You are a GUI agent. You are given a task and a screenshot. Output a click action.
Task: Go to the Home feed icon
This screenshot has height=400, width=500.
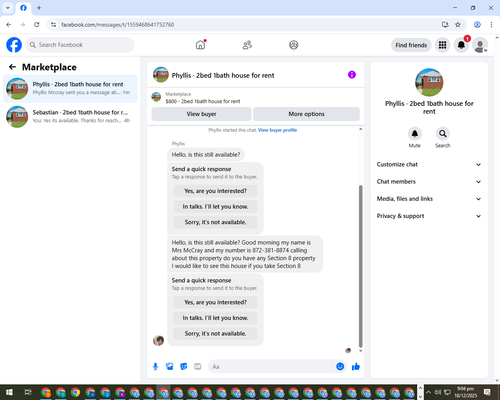pyautogui.click(x=200, y=45)
